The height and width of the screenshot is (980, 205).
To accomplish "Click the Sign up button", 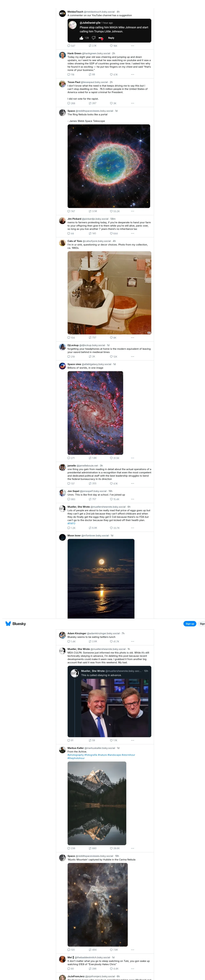I will click(190, 624).
